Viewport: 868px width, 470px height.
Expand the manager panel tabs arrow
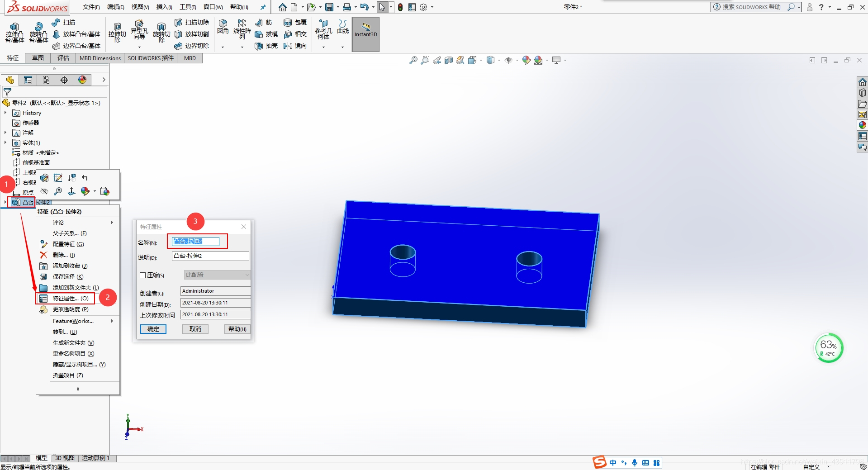coord(104,80)
